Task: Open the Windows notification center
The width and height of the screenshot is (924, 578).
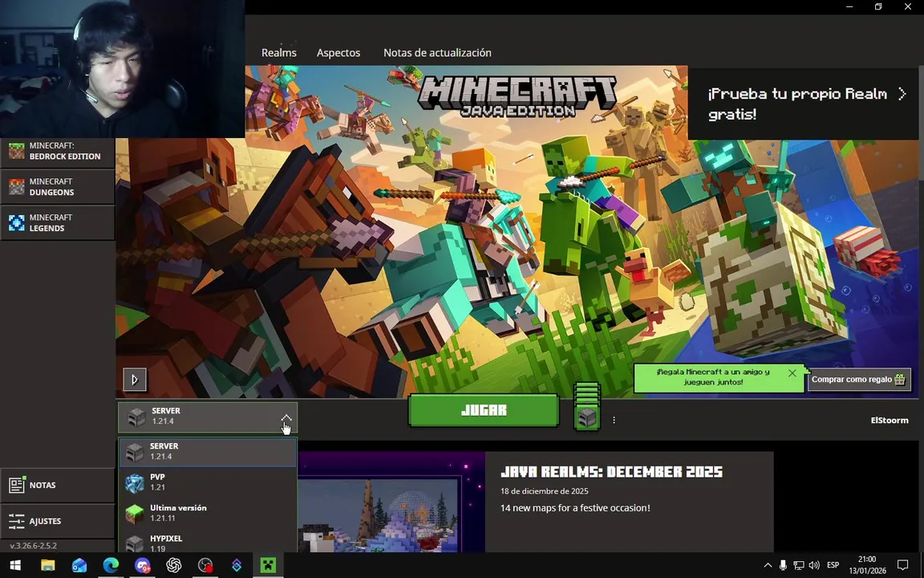Action: point(902,565)
